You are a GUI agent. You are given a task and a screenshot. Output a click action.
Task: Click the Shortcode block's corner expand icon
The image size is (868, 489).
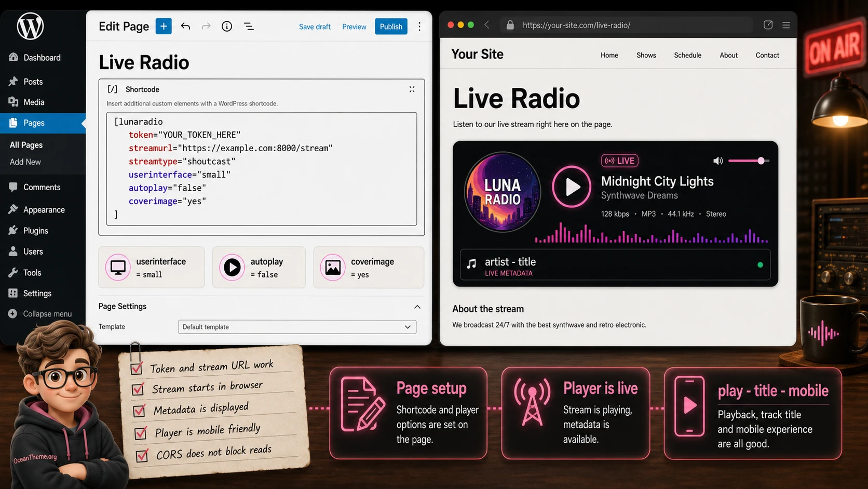coord(412,89)
